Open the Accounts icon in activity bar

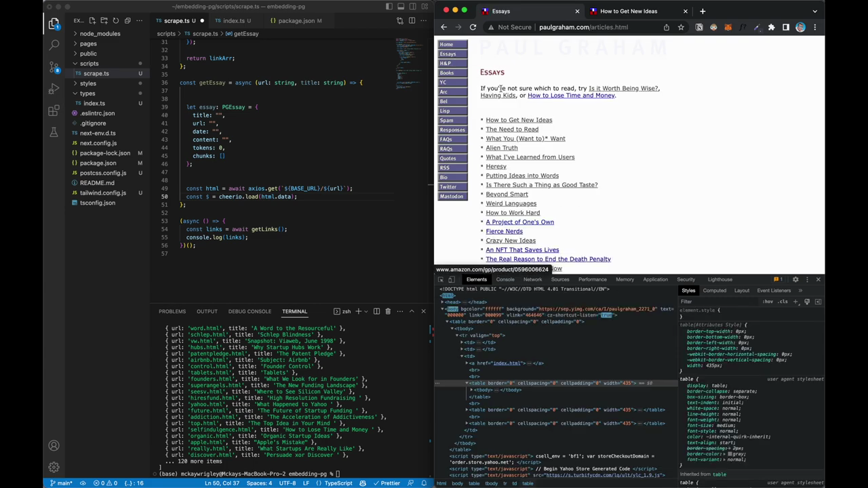click(x=54, y=446)
